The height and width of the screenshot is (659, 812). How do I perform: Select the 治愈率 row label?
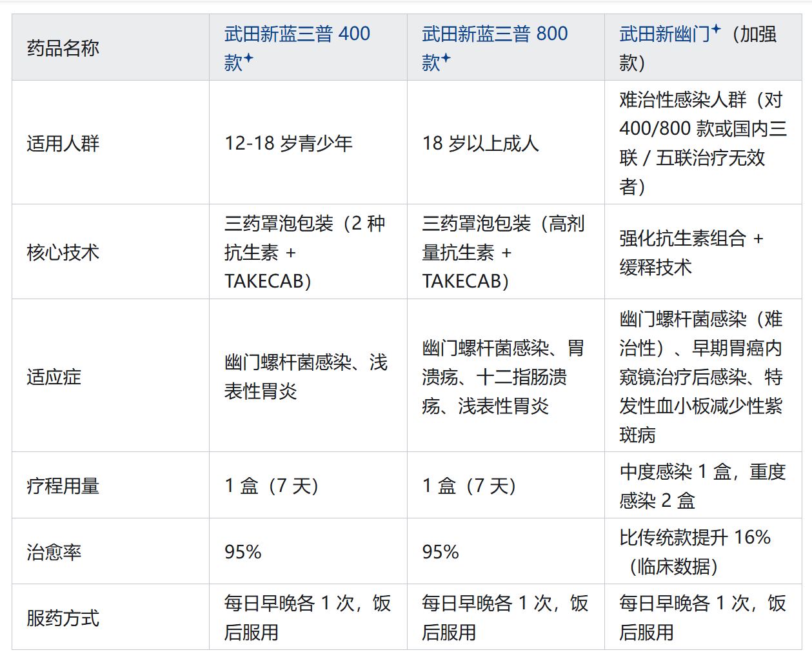click(54, 552)
